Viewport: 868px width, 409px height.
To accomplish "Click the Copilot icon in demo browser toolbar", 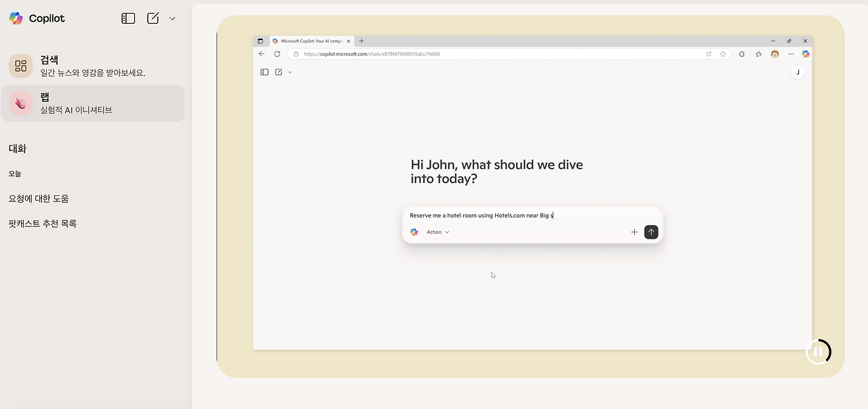I will pyautogui.click(x=806, y=54).
